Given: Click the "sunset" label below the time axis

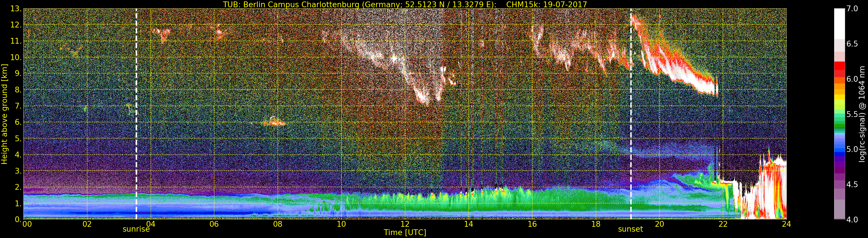Looking at the screenshot, I should [x=631, y=229].
